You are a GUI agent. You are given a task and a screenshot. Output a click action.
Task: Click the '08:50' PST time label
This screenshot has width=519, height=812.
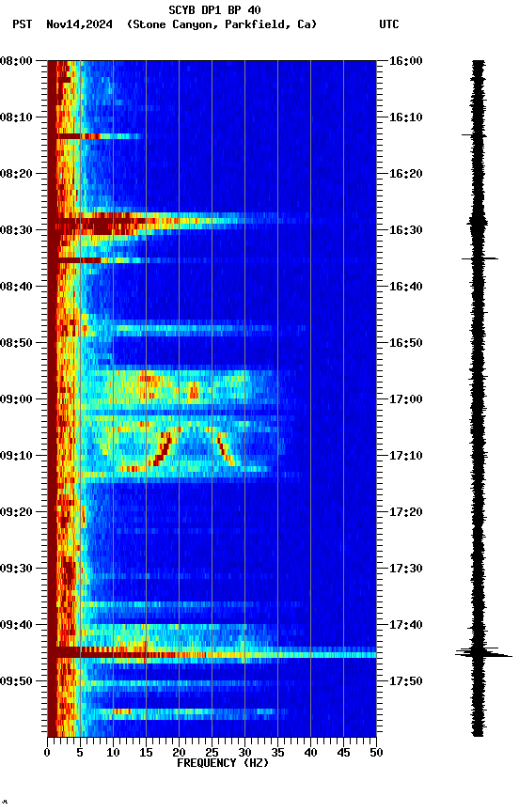(16, 343)
